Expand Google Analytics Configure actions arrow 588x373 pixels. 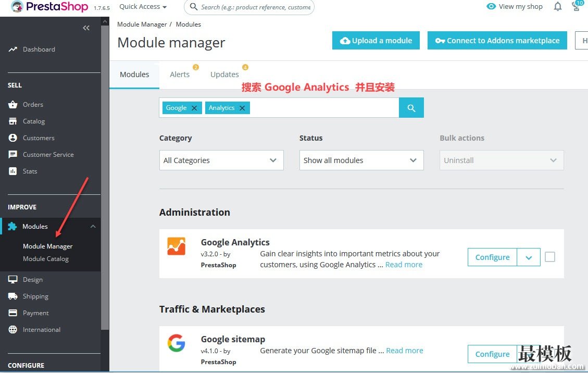coord(529,257)
